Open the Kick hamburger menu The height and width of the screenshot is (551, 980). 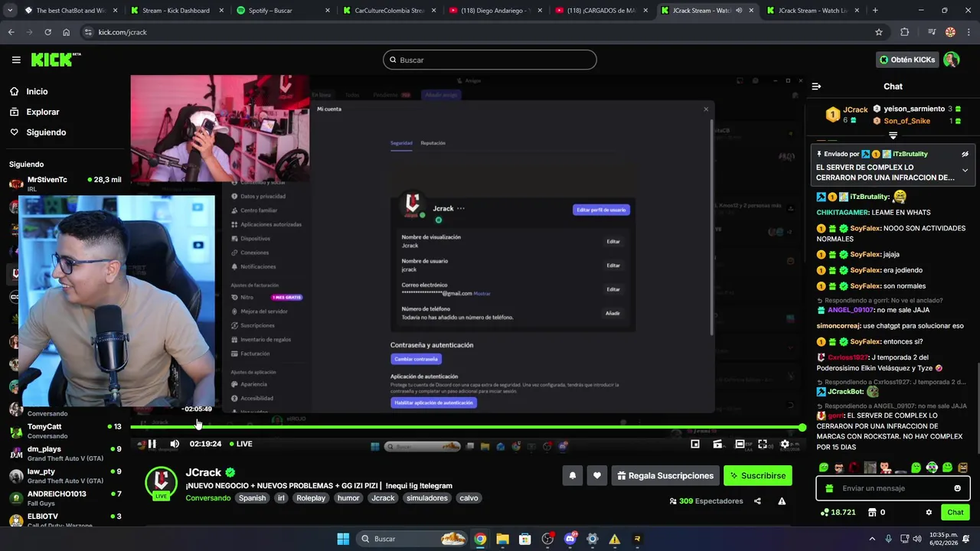[x=16, y=60]
